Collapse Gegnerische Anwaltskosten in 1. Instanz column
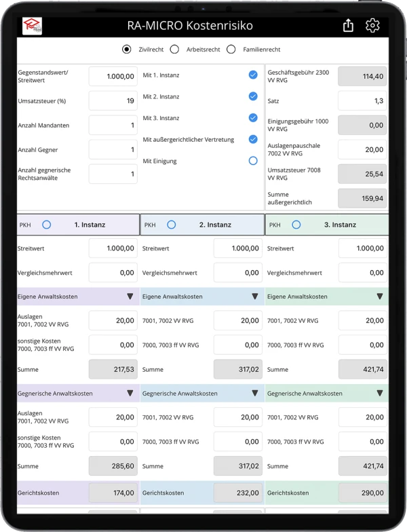The height and width of the screenshot is (532, 407). coord(130,394)
